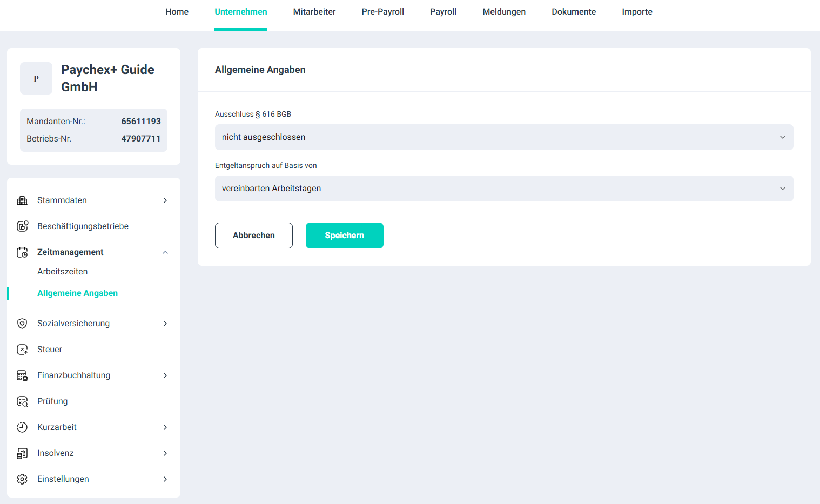Open the Sozialversicherung menu label
Viewport: 820px width, 504px height.
click(x=73, y=324)
